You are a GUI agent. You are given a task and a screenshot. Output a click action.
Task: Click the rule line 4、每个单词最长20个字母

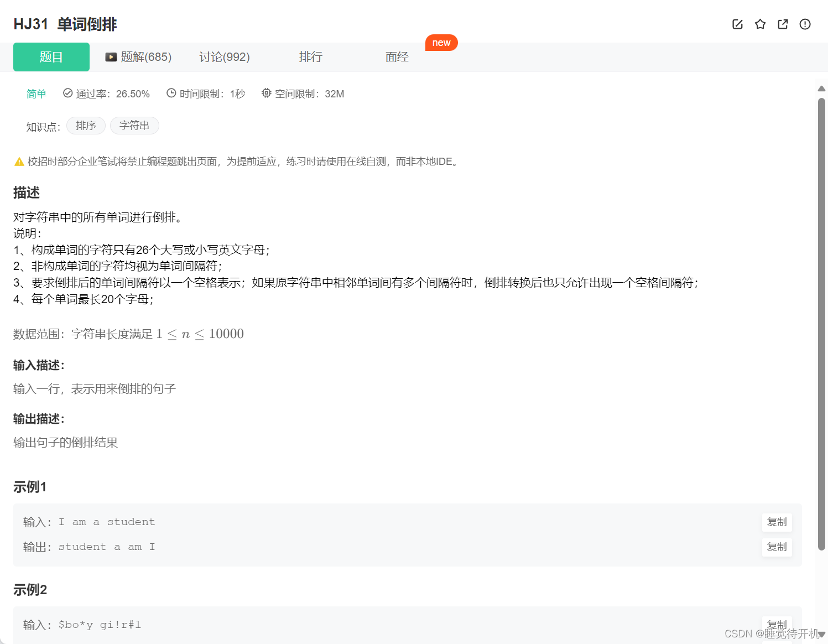(84, 299)
